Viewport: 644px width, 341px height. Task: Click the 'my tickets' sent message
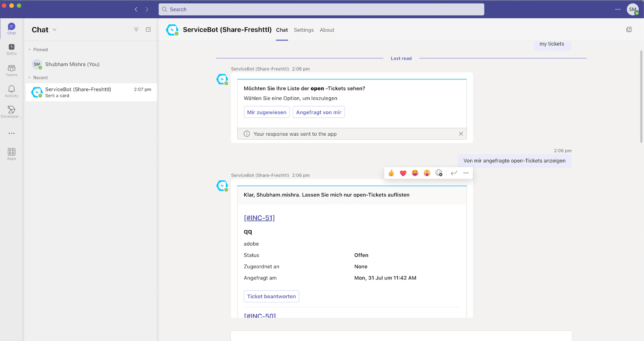(552, 44)
